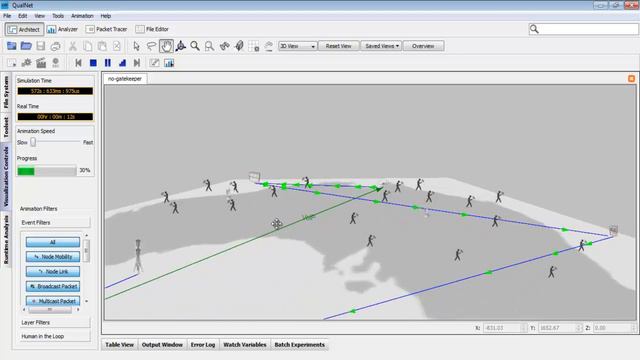Click the new scenario icon
This screenshot has height=360, width=640.
click(11, 46)
